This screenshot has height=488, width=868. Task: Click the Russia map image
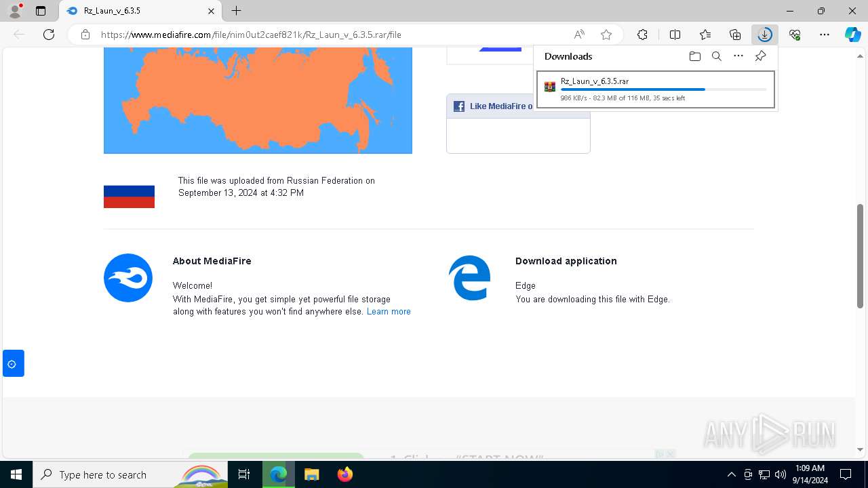[x=258, y=100]
